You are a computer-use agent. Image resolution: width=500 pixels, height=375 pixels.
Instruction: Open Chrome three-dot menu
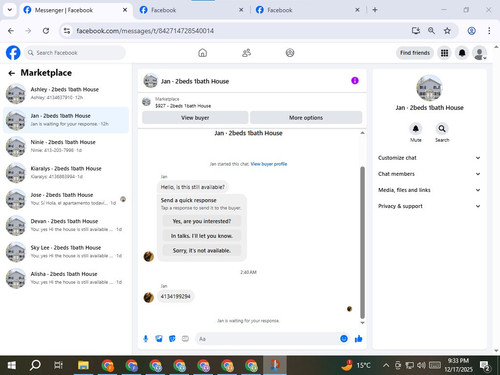pos(489,31)
